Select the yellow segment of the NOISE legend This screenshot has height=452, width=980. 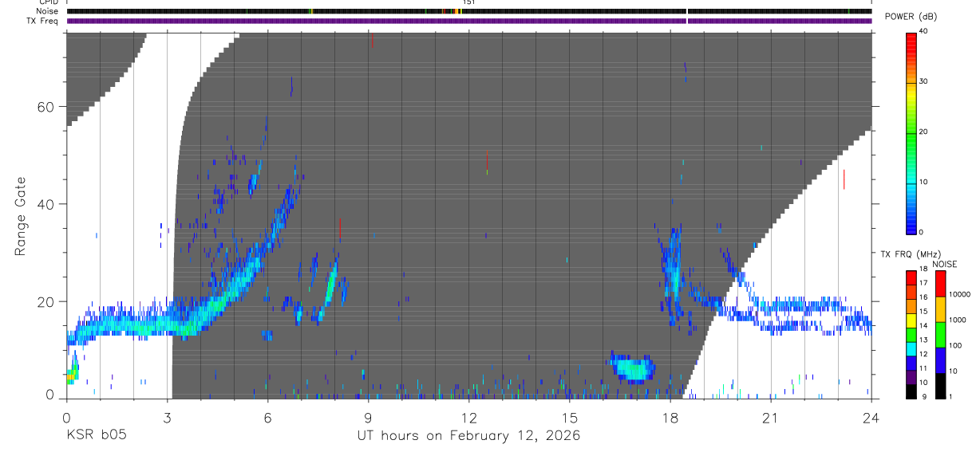(941, 309)
